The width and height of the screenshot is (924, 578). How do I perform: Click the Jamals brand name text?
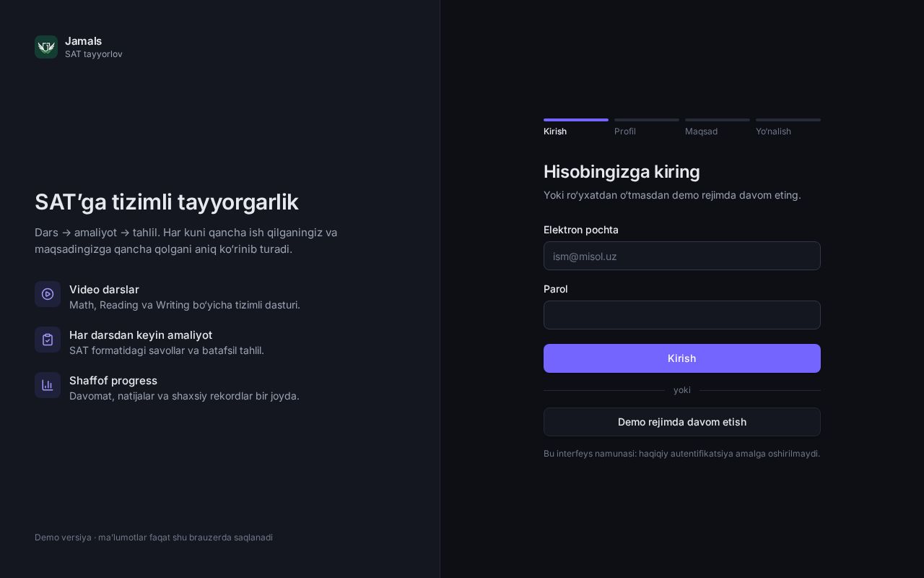point(83,41)
